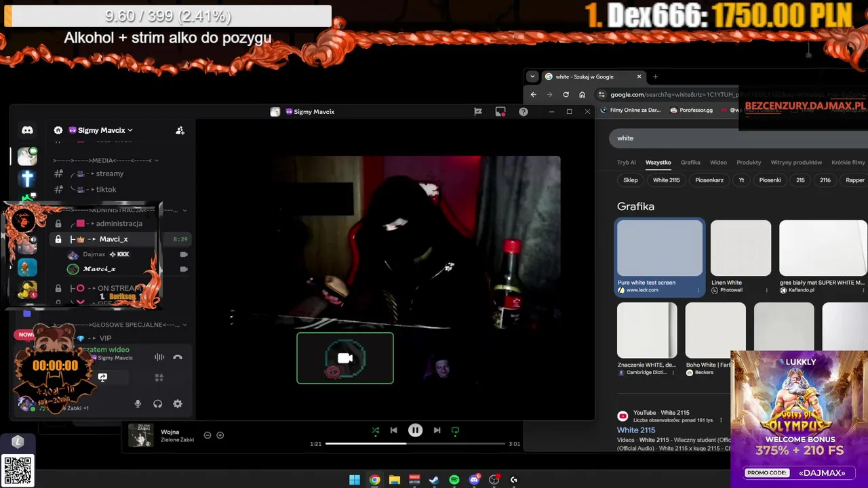Viewport: 868px width, 488px height.
Task: Go back in Chrome
Action: (534, 95)
